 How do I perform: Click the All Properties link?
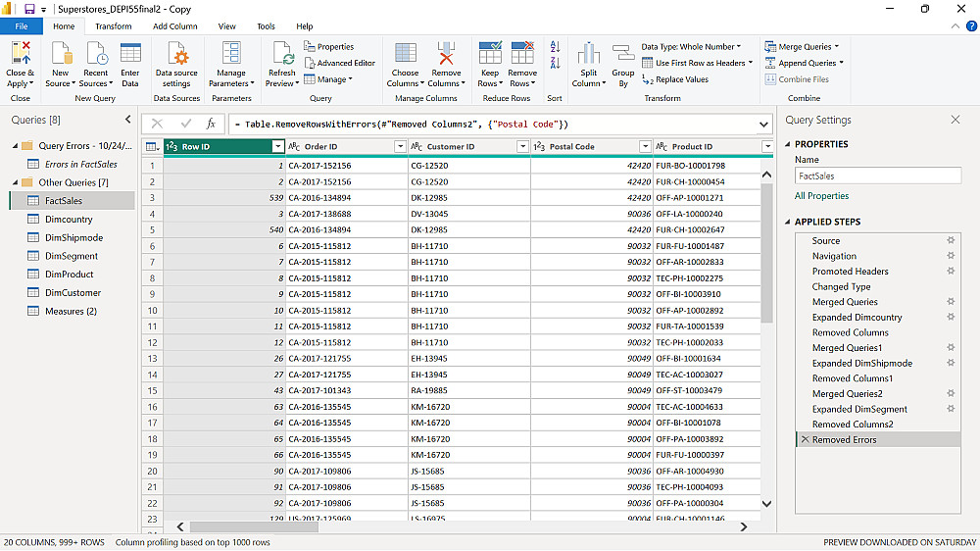(x=821, y=196)
